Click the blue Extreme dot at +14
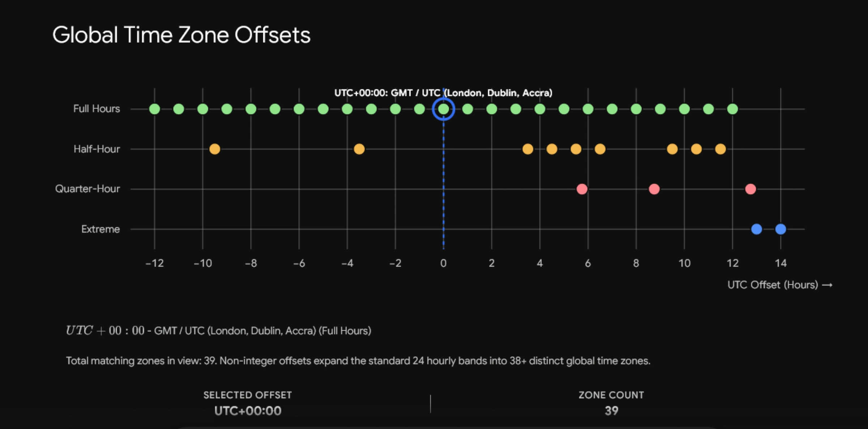The height and width of the screenshot is (429, 868). point(780,229)
